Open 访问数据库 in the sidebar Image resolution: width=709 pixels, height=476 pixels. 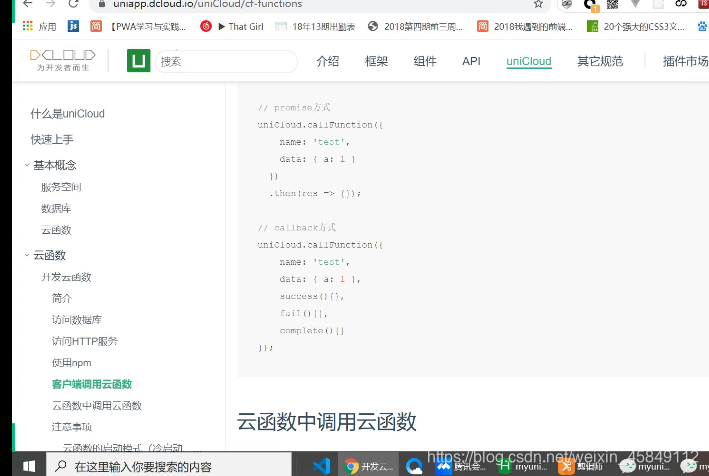(77, 320)
